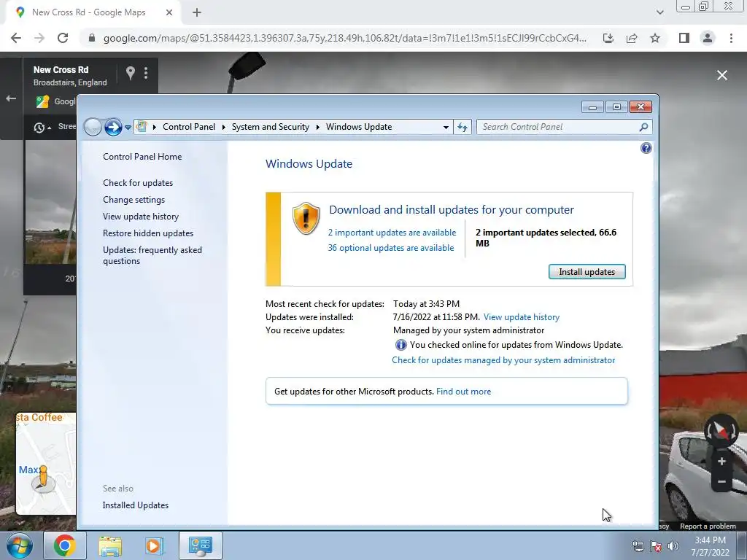Click the Chrome address bar URL
Image resolution: width=747 pixels, height=560 pixels.
(345, 38)
